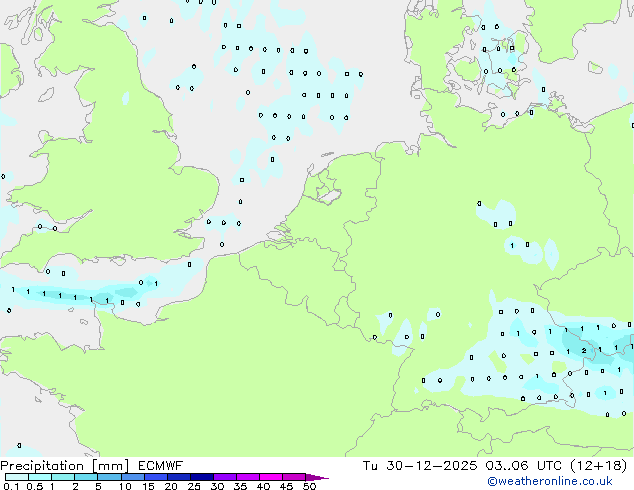
Task: Open the weatheronline.co.uk copyright link
Action: coord(550,481)
